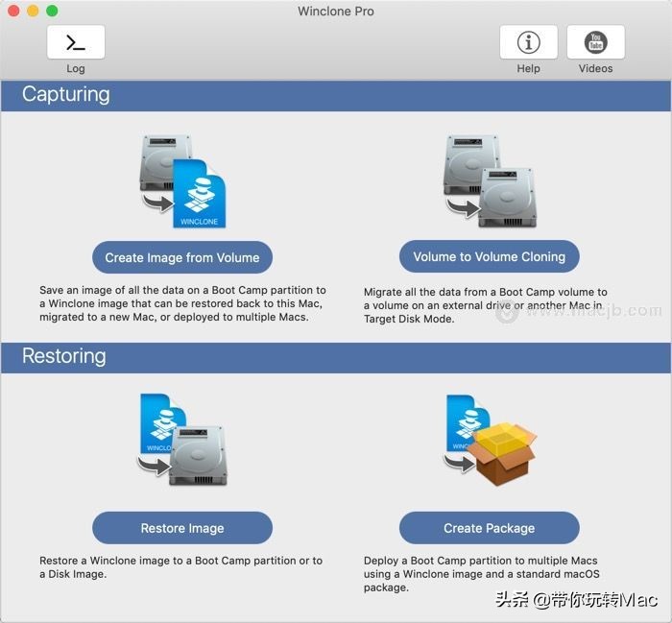672x623 pixels.
Task: Click the Videos label in toolbar
Action: click(596, 68)
